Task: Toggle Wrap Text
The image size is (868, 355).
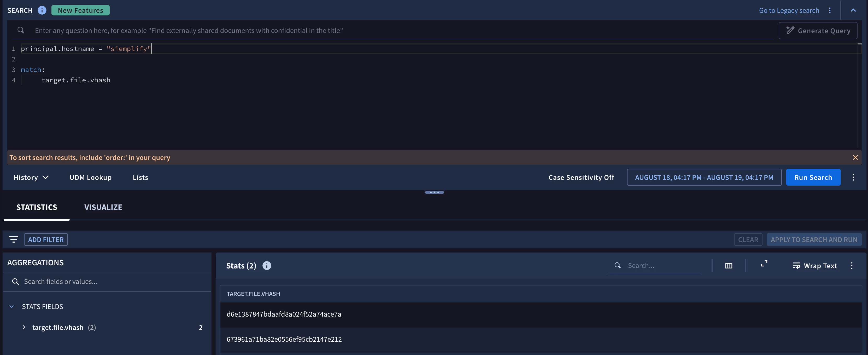Action: point(815,266)
